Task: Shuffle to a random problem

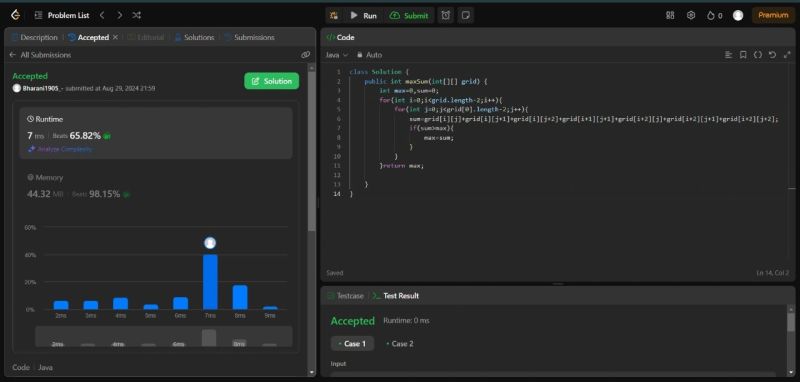Action: pyautogui.click(x=136, y=15)
